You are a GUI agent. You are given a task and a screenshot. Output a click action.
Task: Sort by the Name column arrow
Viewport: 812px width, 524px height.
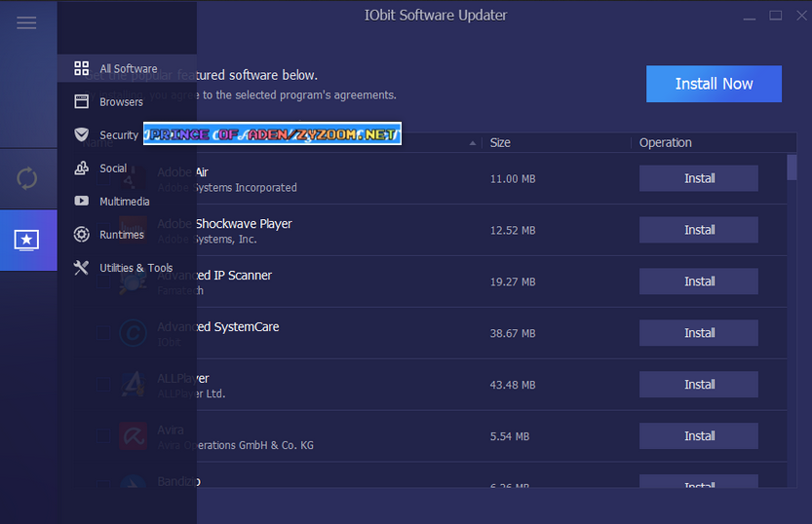click(472, 143)
